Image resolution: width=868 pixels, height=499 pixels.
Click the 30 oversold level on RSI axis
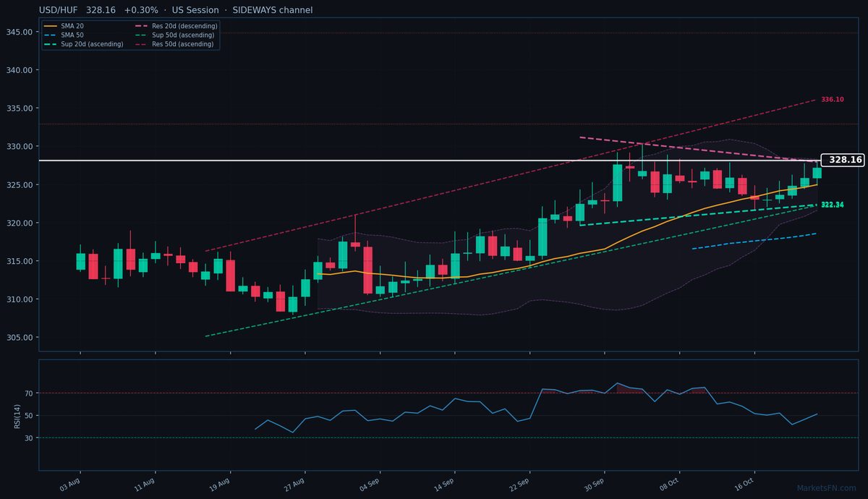pos(28,438)
